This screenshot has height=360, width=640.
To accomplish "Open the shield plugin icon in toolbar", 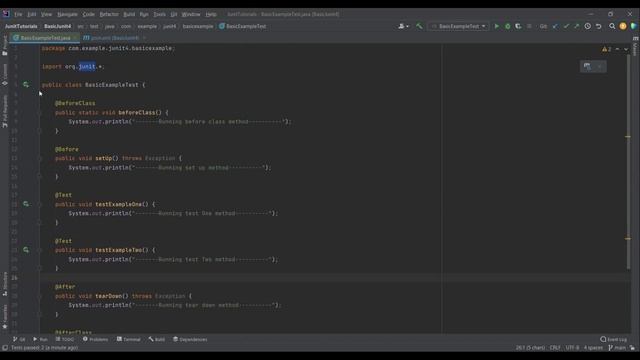I will click(633, 26).
